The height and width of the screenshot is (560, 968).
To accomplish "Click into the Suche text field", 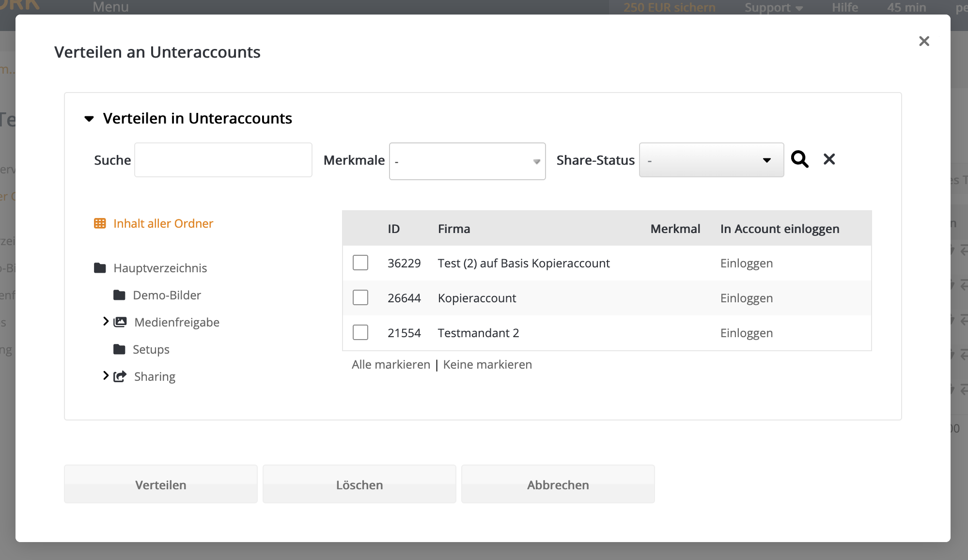I will click(223, 160).
